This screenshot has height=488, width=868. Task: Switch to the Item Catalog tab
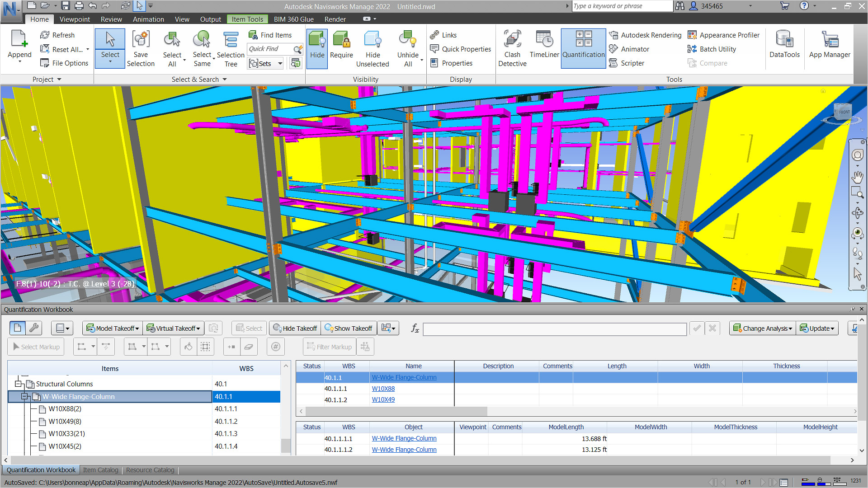coord(100,470)
